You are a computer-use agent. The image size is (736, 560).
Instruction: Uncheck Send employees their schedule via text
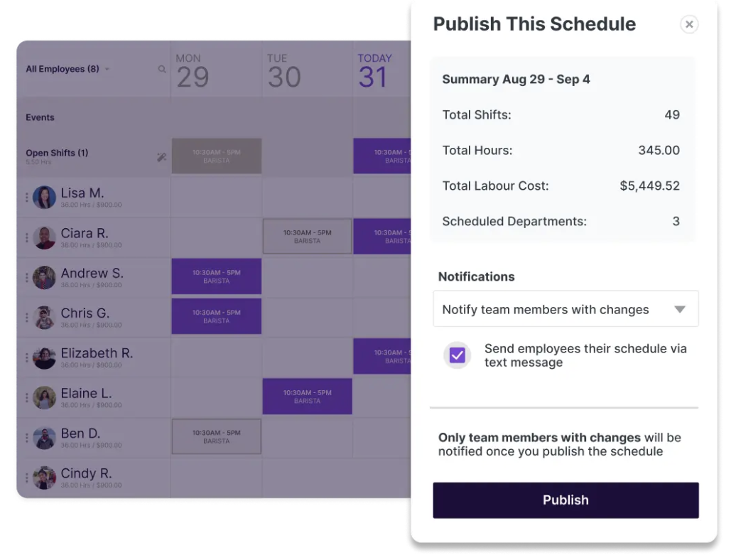pyautogui.click(x=458, y=355)
